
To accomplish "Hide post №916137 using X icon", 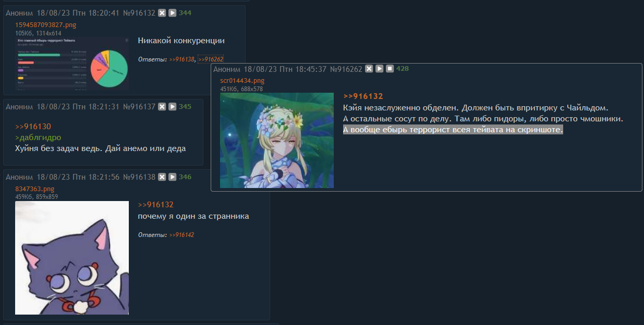I will [162, 107].
